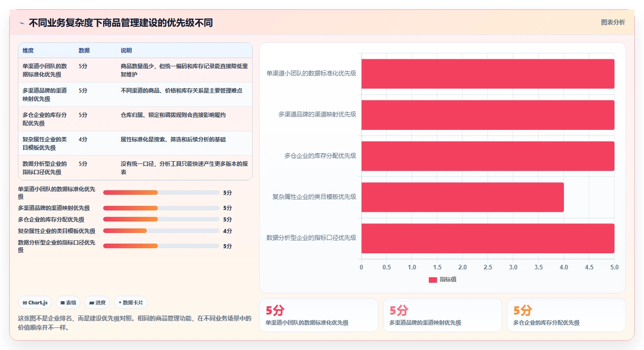The height and width of the screenshot is (350, 644).
Task: Click the 5分 value in the table's 数据分析型企业 row
Action: [x=83, y=164]
